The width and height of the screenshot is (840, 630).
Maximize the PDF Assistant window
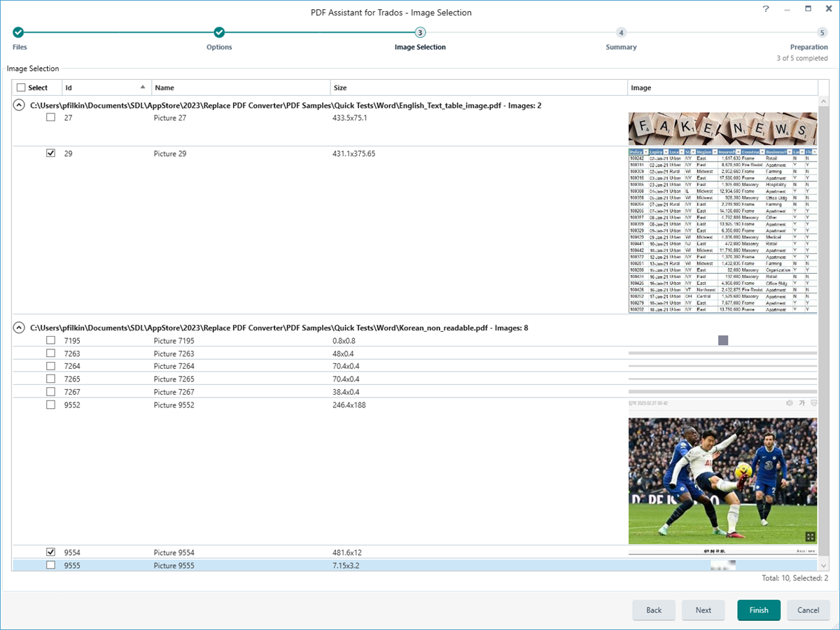[808, 9]
